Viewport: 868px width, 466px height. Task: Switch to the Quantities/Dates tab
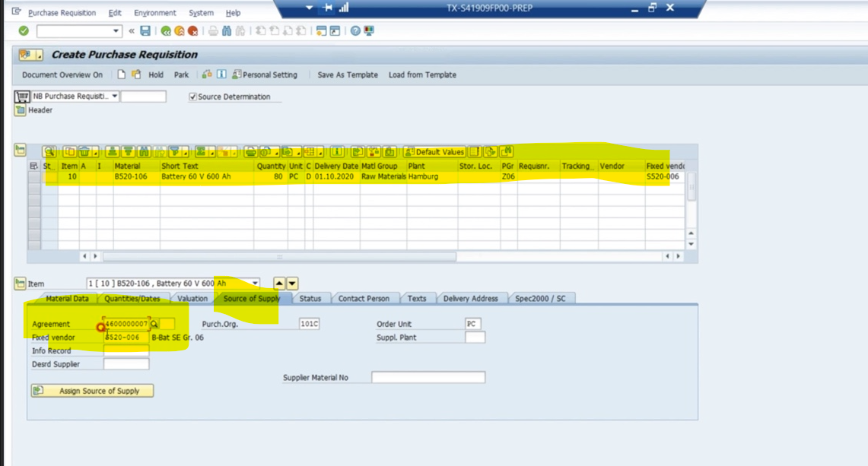click(x=132, y=298)
